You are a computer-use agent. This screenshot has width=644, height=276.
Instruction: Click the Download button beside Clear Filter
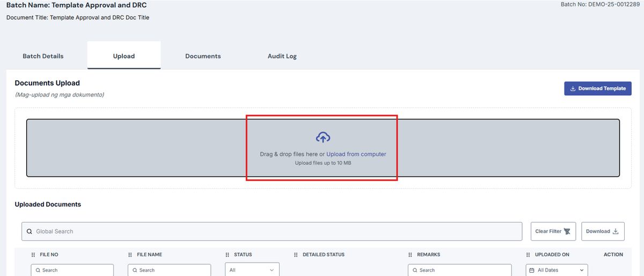coord(603,232)
